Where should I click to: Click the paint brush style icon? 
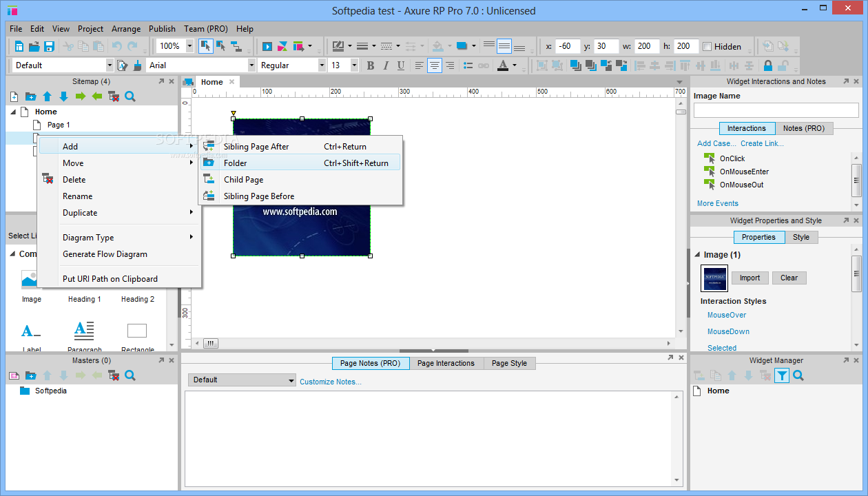138,65
